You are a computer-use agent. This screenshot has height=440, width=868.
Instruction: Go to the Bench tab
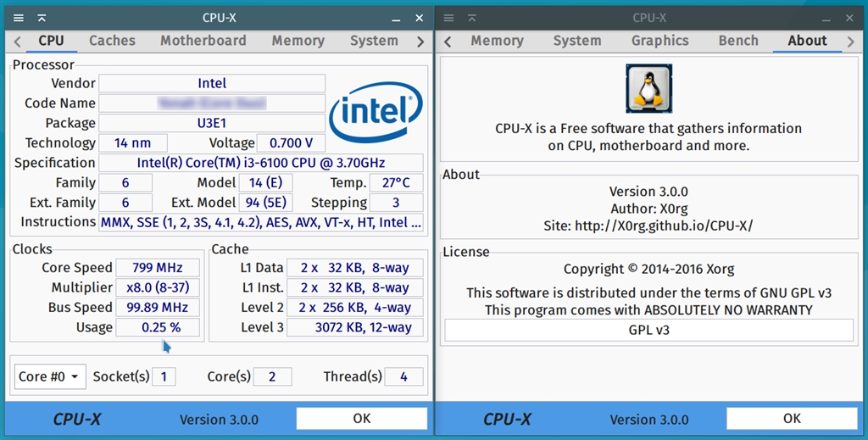click(738, 41)
